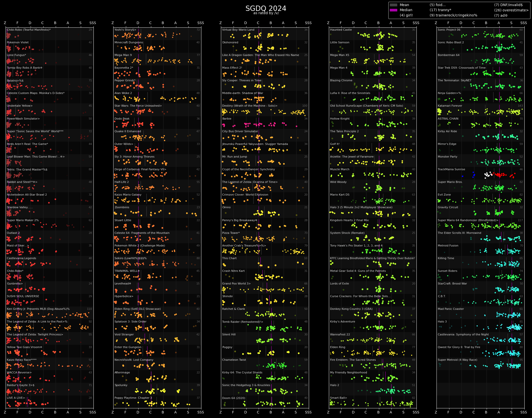
Task: Click the 'Bomberman 64' row label
Action: coord(448,55)
